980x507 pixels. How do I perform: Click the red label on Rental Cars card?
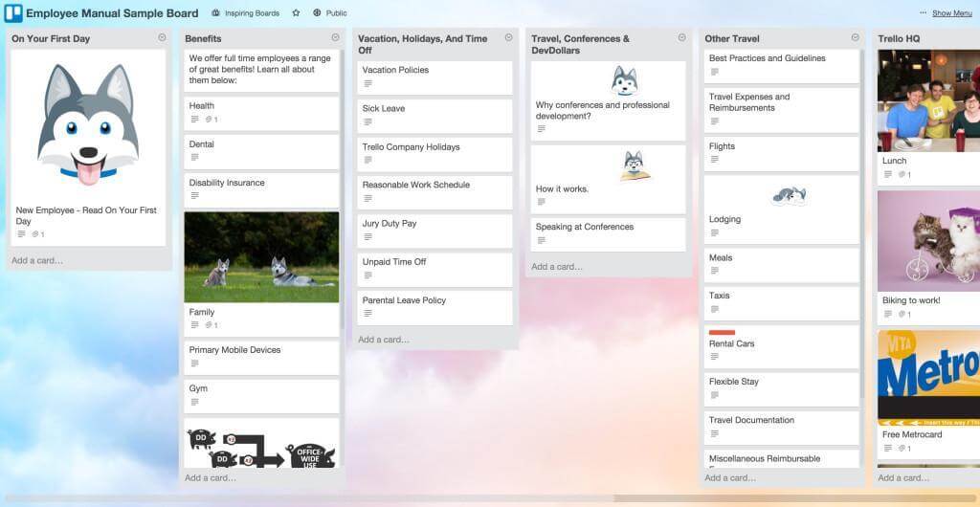tap(722, 333)
